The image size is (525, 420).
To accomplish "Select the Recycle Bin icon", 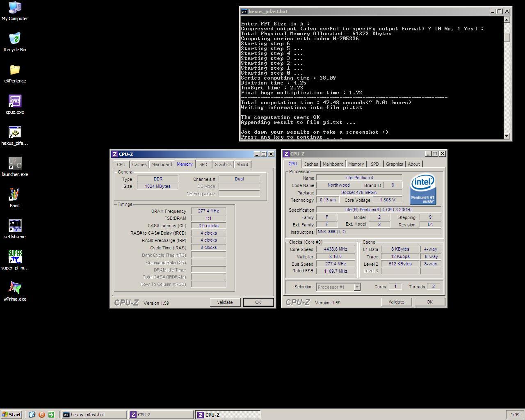I will point(15,42).
